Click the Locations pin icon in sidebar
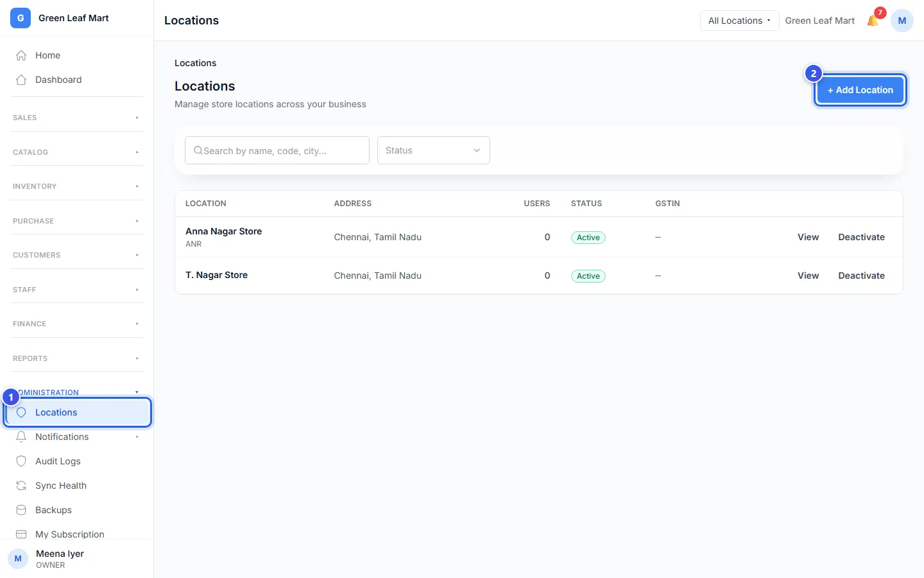The width and height of the screenshot is (924, 578). click(21, 412)
